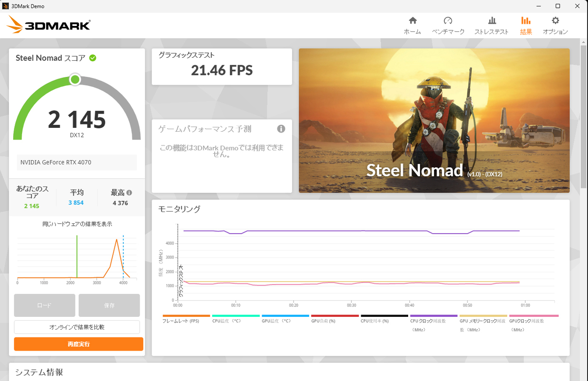Toggle GPUメモリークロック周波数 legend swatch
The height and width of the screenshot is (381, 588).
pyautogui.click(x=483, y=316)
